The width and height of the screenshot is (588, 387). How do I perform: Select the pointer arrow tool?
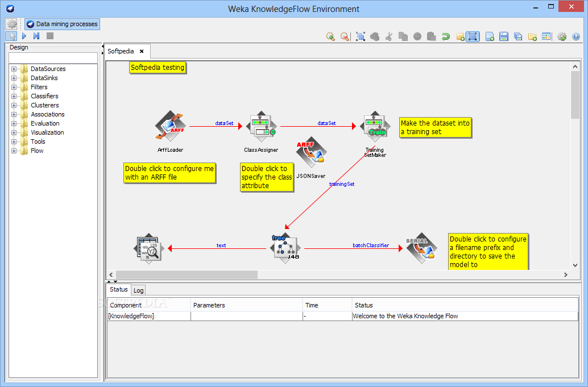coord(11,36)
